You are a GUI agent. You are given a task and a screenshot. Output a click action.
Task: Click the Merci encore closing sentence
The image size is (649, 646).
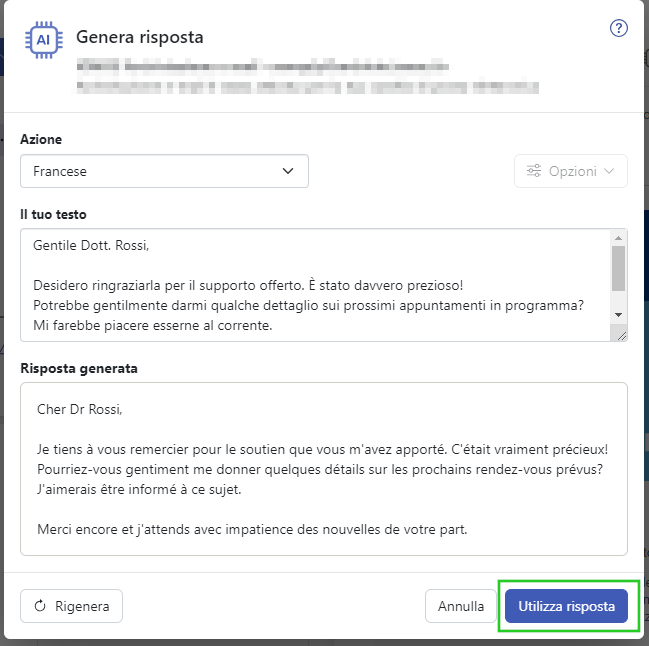point(252,529)
